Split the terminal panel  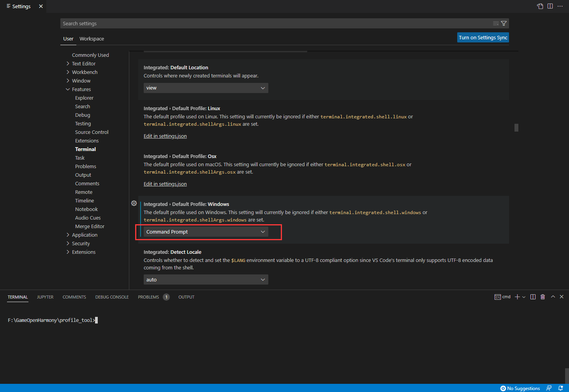(x=533, y=297)
